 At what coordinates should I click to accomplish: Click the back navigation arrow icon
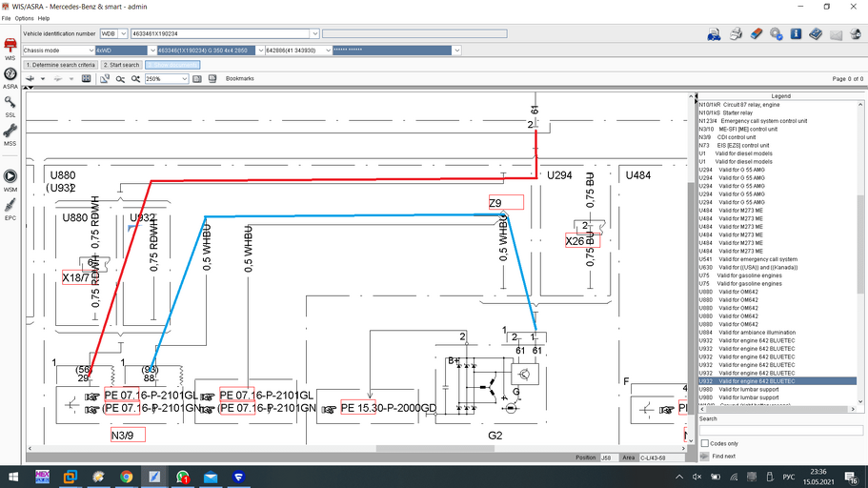[30, 79]
